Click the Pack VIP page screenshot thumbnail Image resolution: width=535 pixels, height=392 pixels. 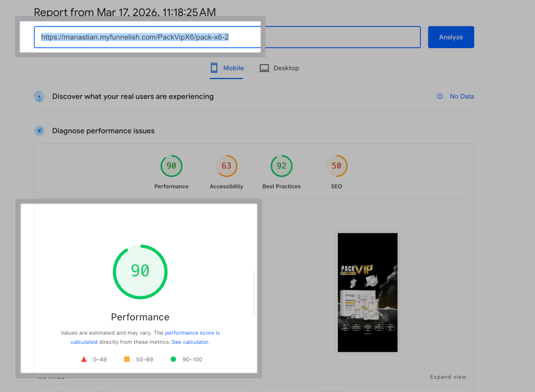[x=368, y=292]
